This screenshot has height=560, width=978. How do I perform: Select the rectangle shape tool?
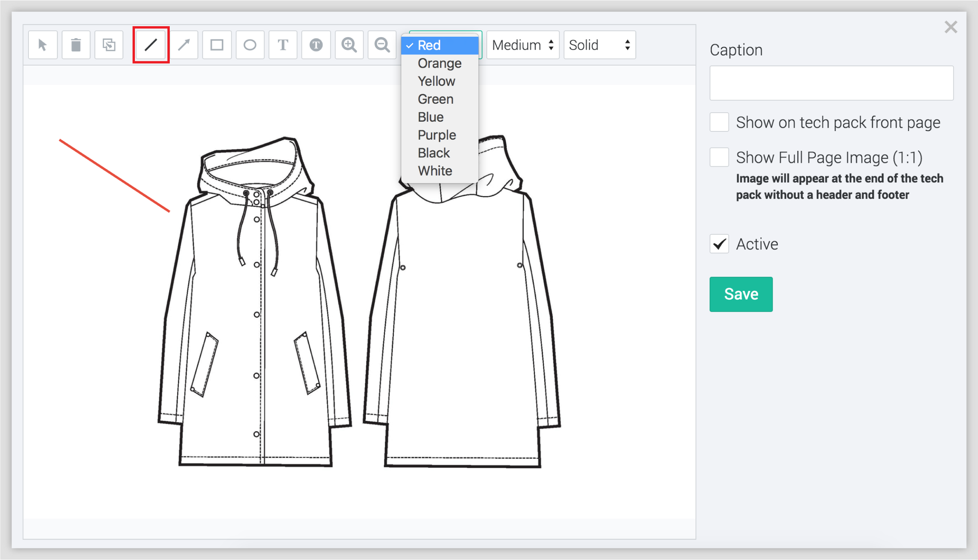point(217,45)
